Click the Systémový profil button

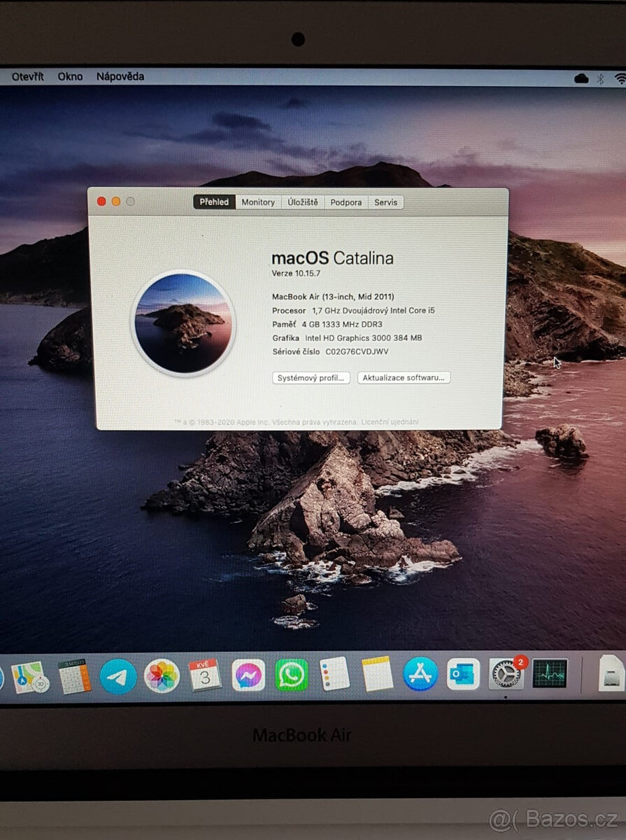(311, 378)
